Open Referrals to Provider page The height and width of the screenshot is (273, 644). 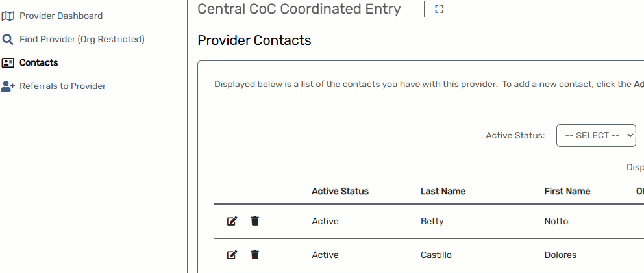63,86
